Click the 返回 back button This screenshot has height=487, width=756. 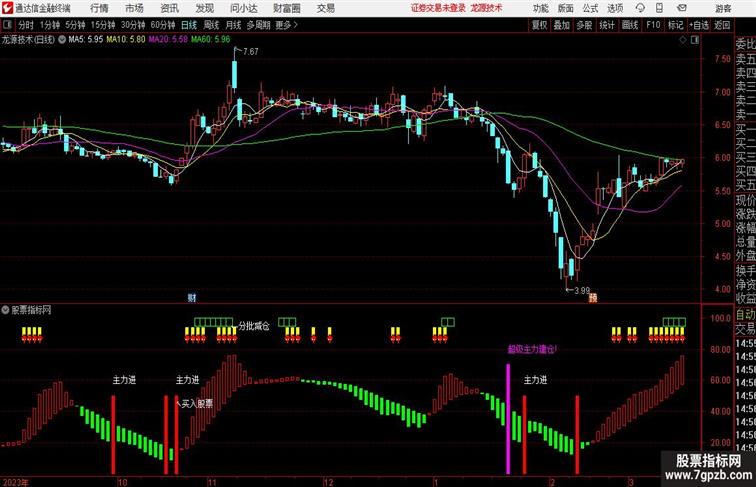click(722, 25)
